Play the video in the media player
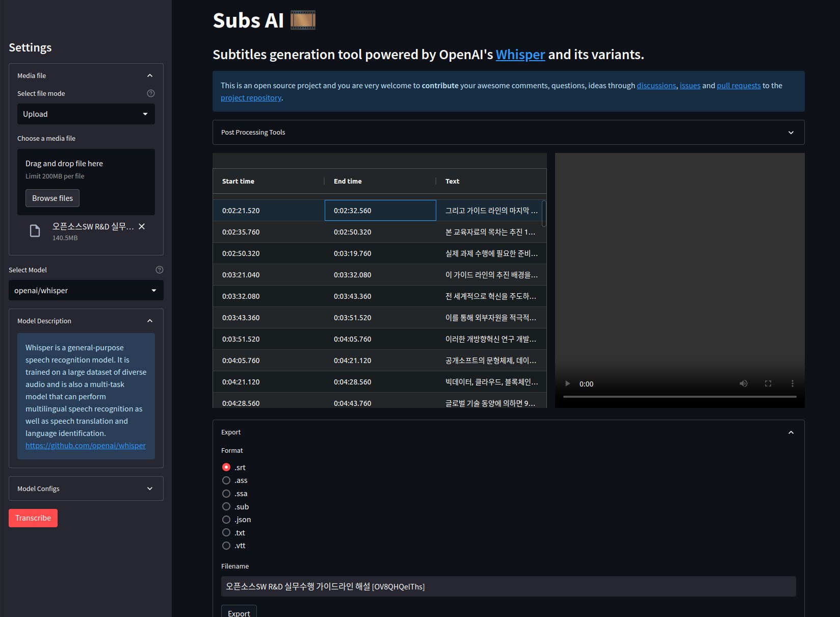This screenshot has height=617, width=840. (x=567, y=383)
